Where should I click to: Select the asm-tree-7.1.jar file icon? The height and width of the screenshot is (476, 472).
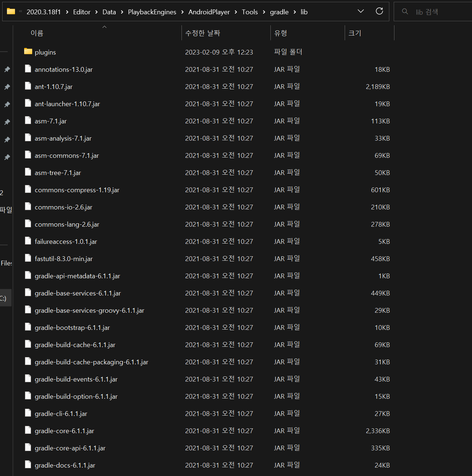28,172
